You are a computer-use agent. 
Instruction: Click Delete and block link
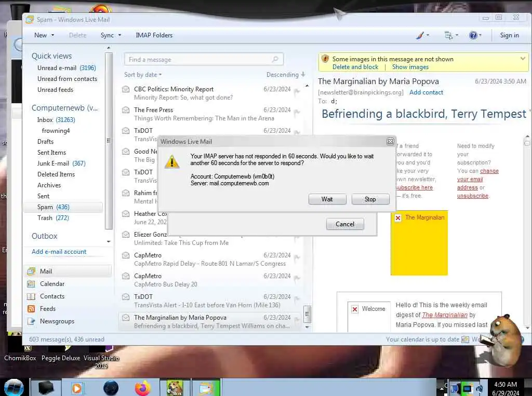coord(355,67)
